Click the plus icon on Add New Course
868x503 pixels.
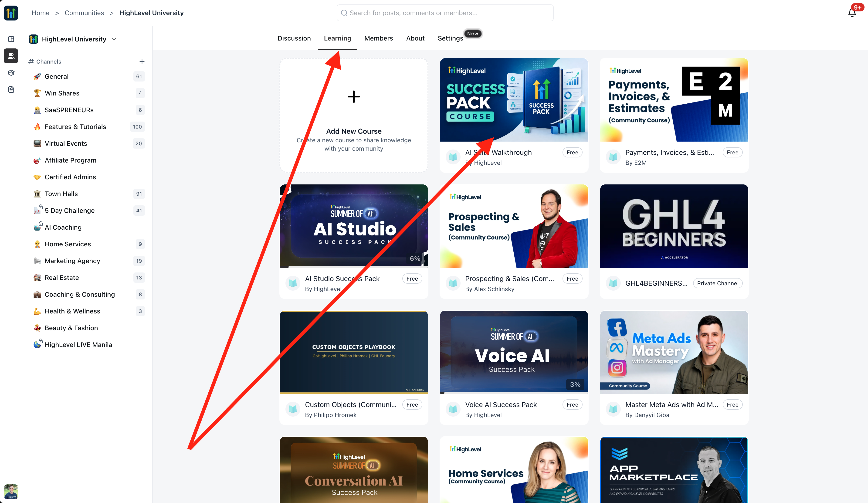click(x=354, y=96)
